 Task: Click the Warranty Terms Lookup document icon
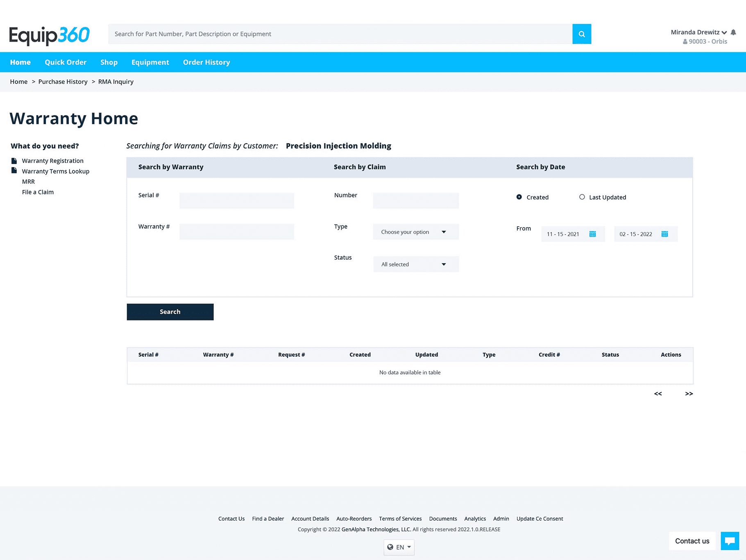[14, 170]
